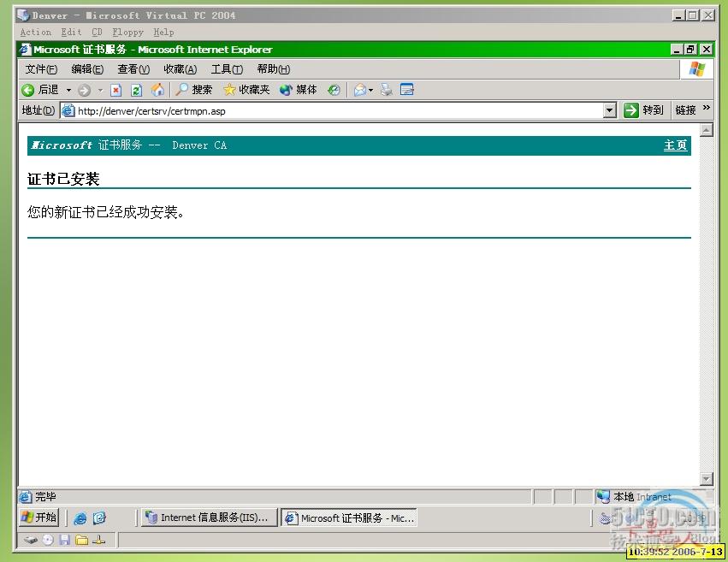Open the Forward history dropdown arrow

(x=100, y=90)
